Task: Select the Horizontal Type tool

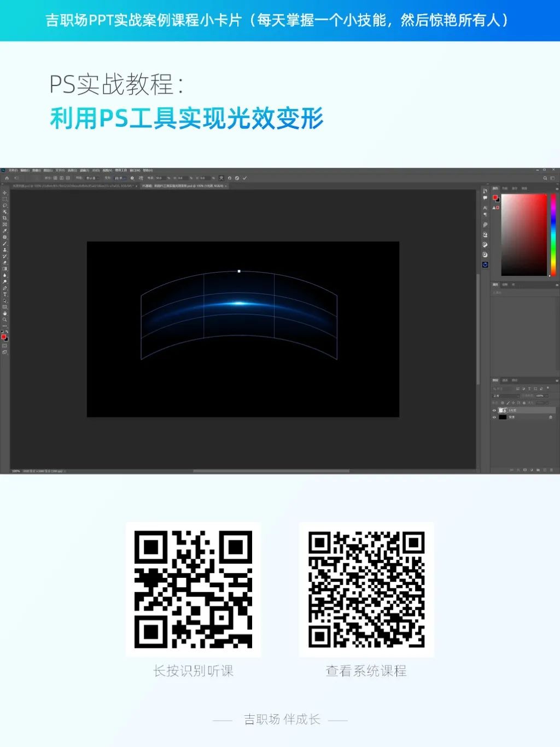Action: coord(5,294)
